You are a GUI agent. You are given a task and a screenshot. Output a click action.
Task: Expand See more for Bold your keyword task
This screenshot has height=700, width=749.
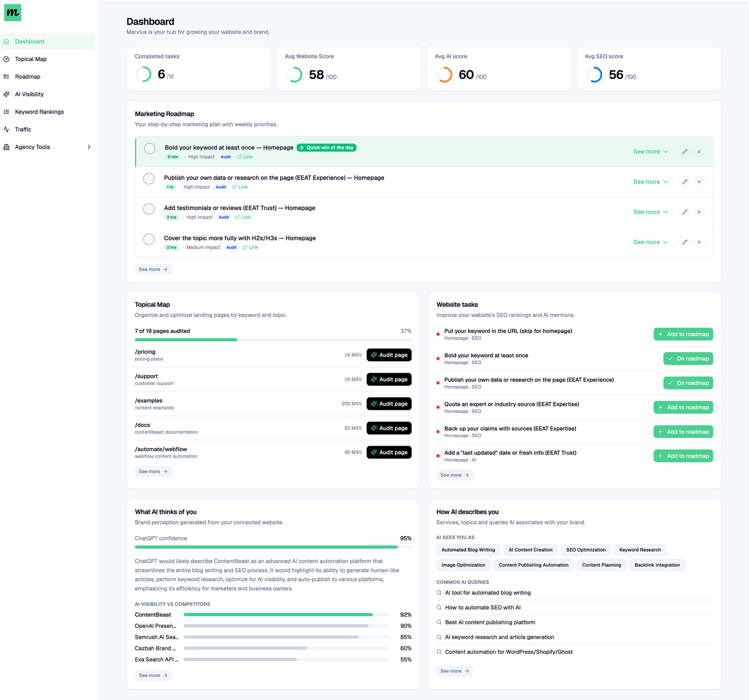[650, 151]
